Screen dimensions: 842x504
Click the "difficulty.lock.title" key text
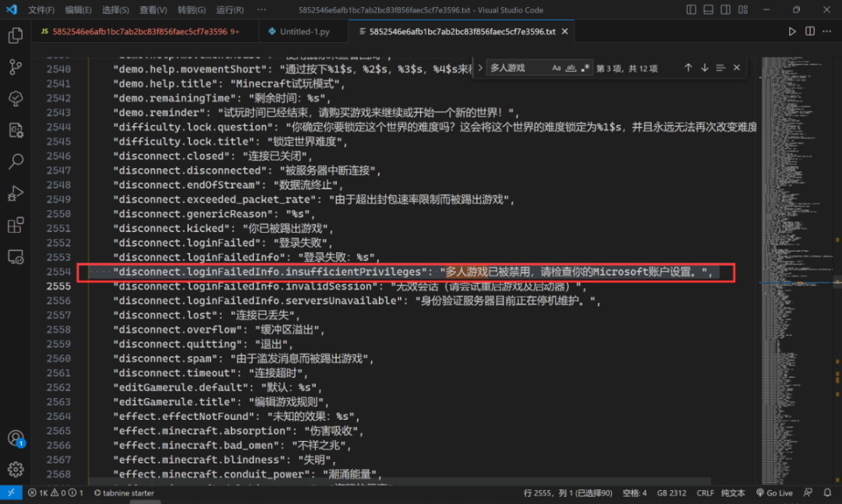pyautogui.click(x=184, y=141)
